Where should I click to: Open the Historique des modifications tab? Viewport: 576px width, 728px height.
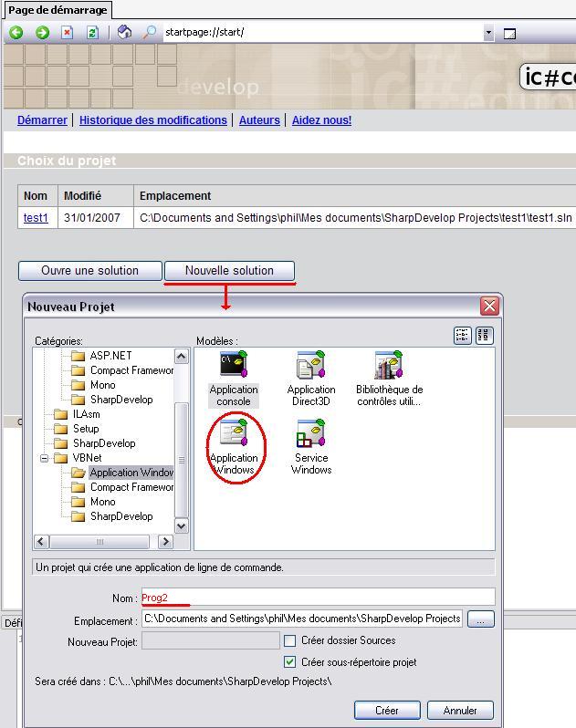click(152, 120)
